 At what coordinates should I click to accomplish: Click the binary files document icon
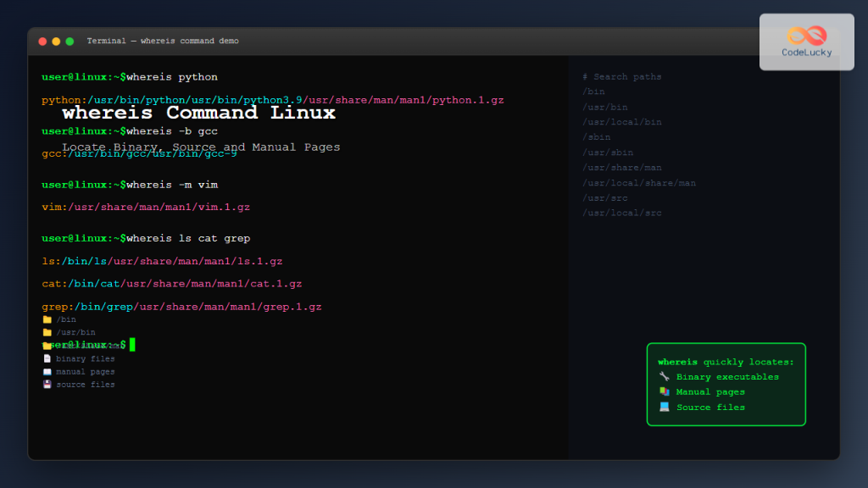pyautogui.click(x=47, y=358)
